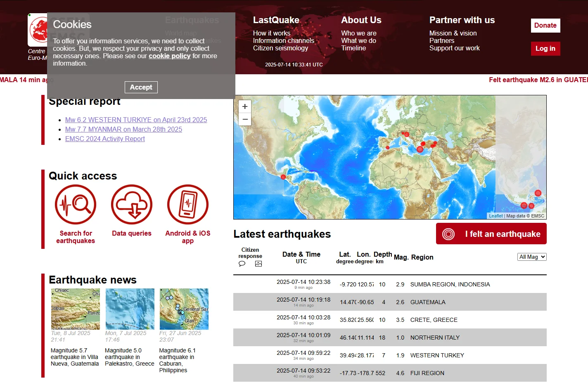Select the Sumba Region Indonesia earthquake row
The image size is (588, 385).
pos(390,284)
